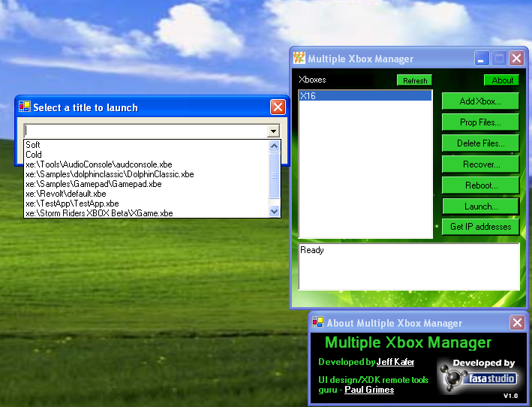Click the Recover... button

(480, 164)
